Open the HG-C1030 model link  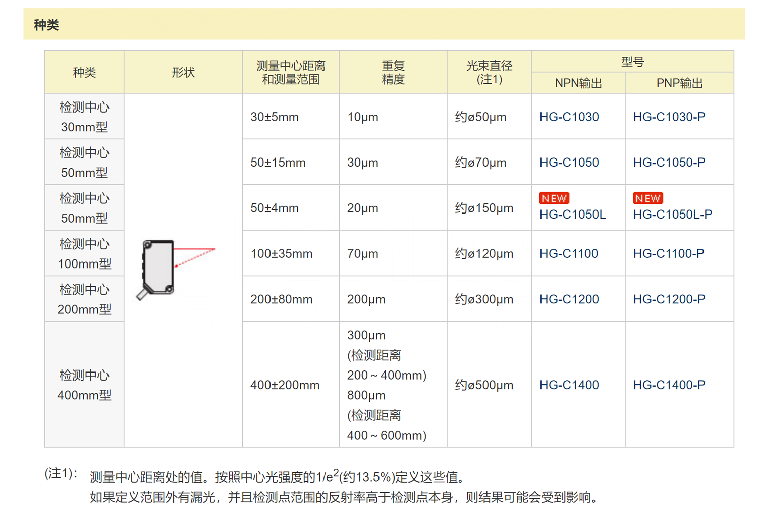click(x=569, y=117)
